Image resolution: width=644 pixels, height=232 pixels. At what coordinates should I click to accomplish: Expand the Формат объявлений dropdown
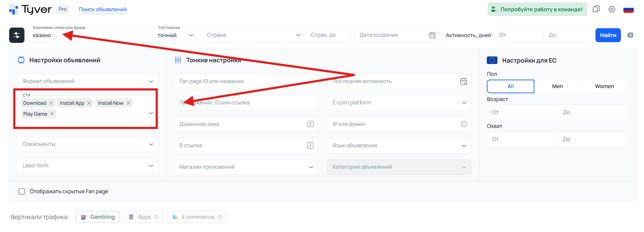(88, 81)
